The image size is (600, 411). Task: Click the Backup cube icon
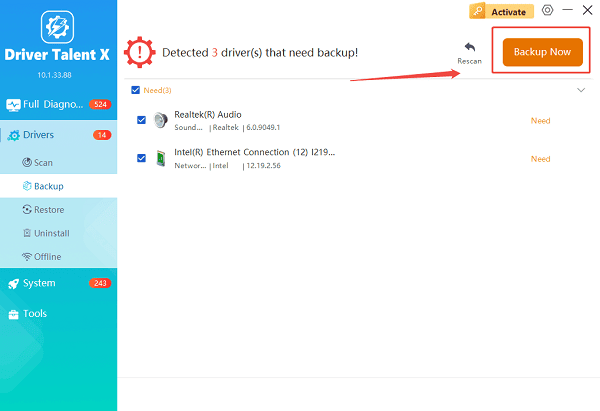pyautogui.click(x=27, y=186)
